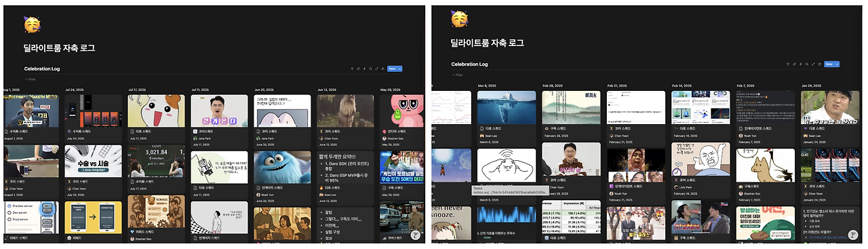The image size is (868, 249).
Task: Click New button in right window
Action: click(829, 64)
